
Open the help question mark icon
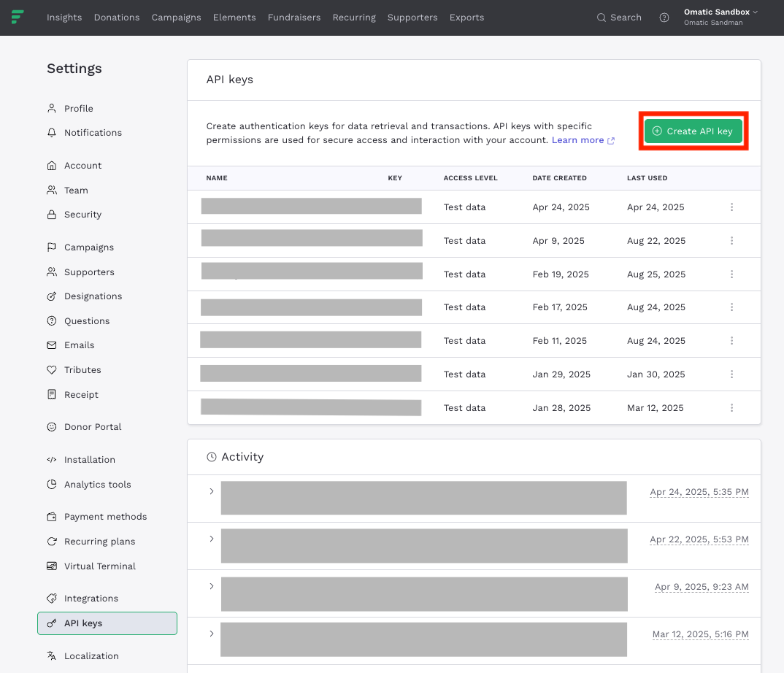[x=664, y=18]
